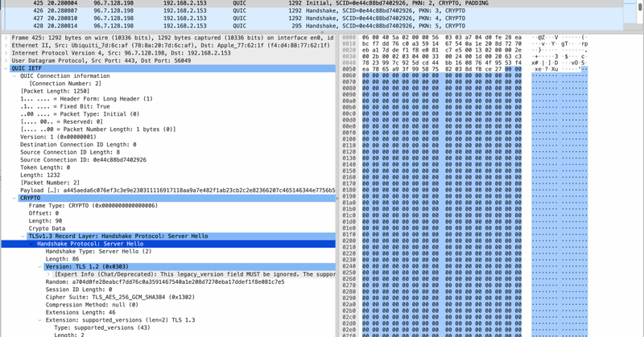Image resolution: width=644 pixels, height=337 pixels.
Task: Select Destination Connection ID Length: 0
Action: [x=78, y=145]
